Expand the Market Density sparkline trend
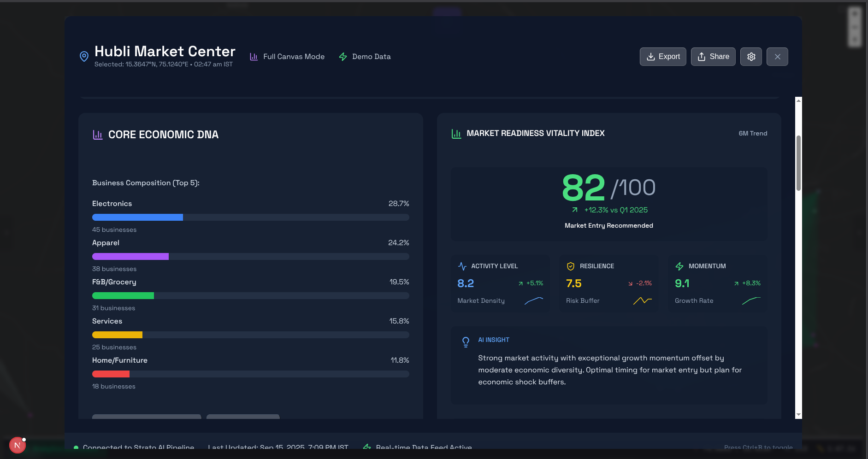868x459 pixels. click(533, 300)
